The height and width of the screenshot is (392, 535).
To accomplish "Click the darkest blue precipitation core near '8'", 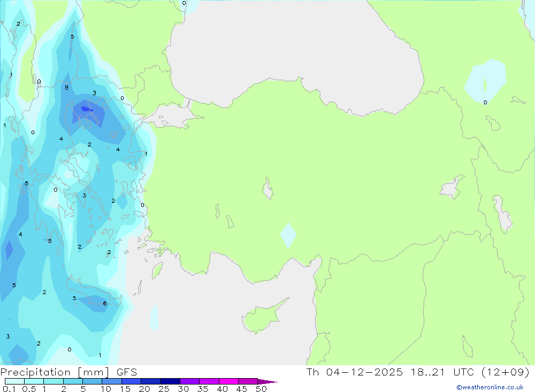I will pyautogui.click(x=86, y=109).
